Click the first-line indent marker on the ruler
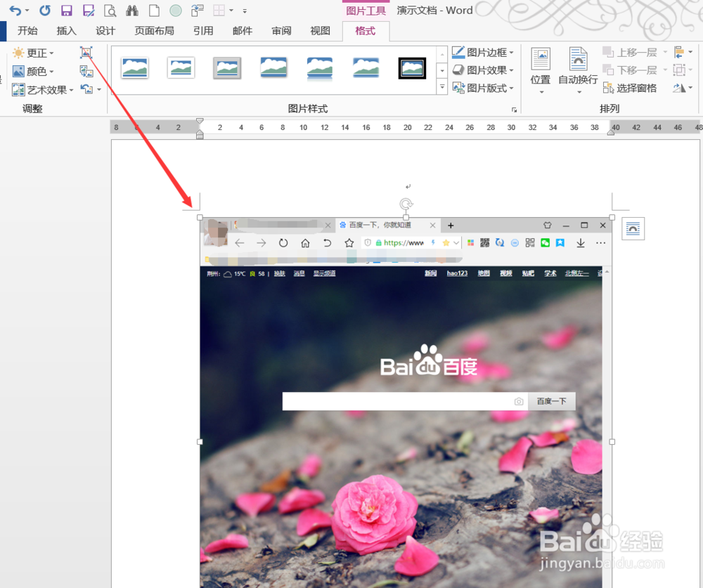The height and width of the screenshot is (588, 703). tap(200, 121)
